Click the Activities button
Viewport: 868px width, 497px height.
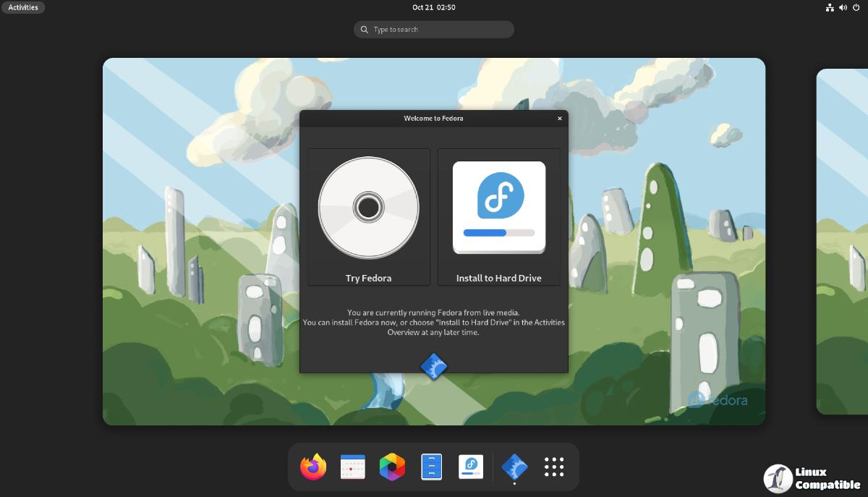click(x=23, y=7)
